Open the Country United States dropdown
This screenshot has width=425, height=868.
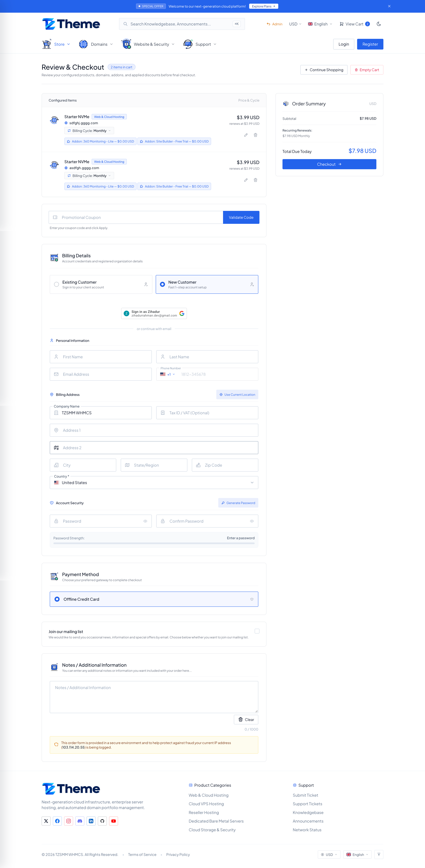pos(154,483)
